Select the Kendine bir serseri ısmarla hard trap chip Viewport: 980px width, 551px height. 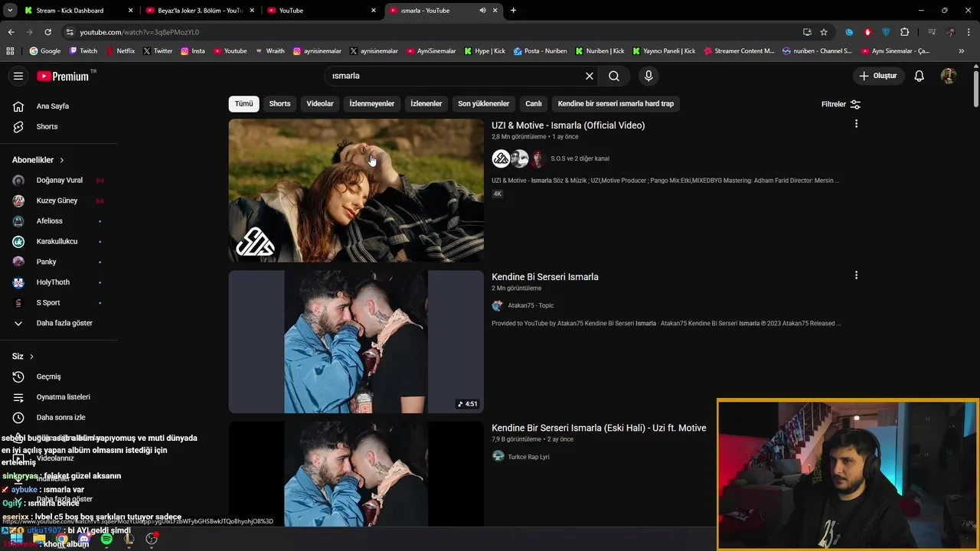point(616,104)
